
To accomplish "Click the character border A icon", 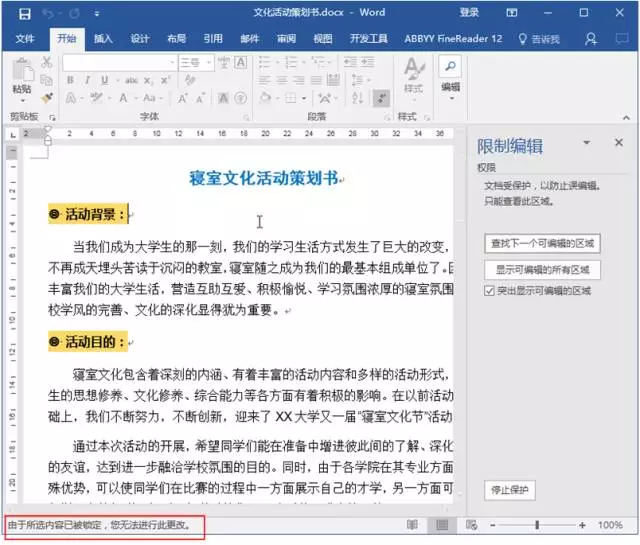I will [241, 62].
